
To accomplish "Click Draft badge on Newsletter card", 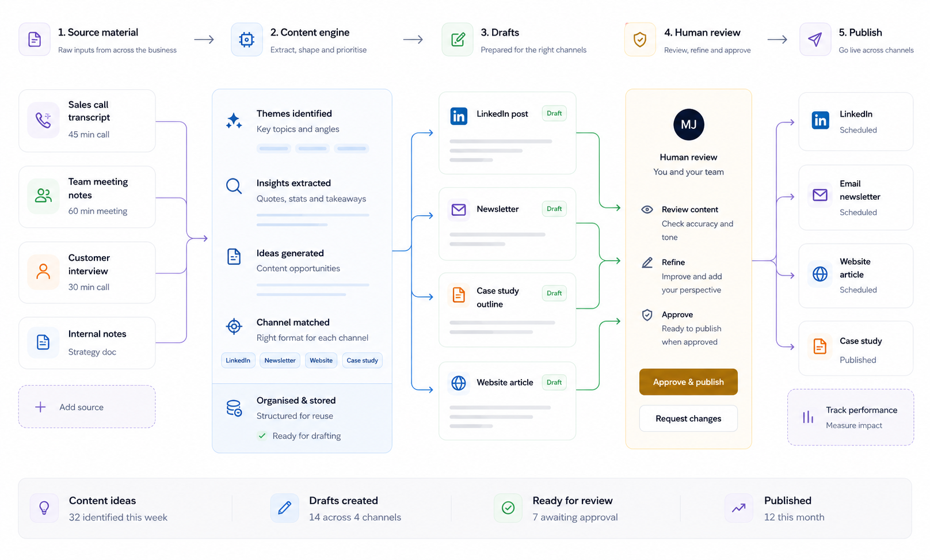I will (554, 209).
